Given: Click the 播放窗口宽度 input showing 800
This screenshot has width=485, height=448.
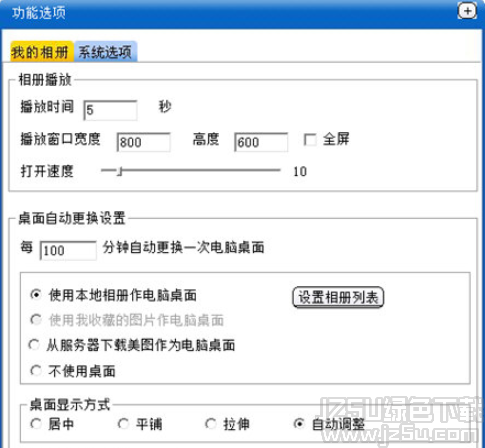Looking at the screenshot, I should [x=144, y=142].
